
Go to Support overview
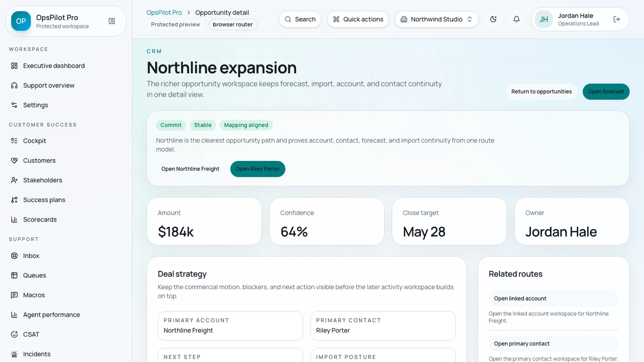(66, 85)
